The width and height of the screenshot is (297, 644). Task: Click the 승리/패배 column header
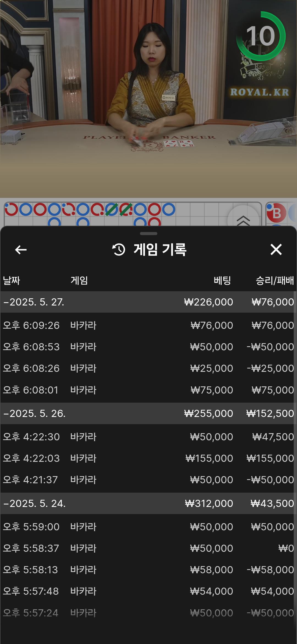pyautogui.click(x=274, y=280)
